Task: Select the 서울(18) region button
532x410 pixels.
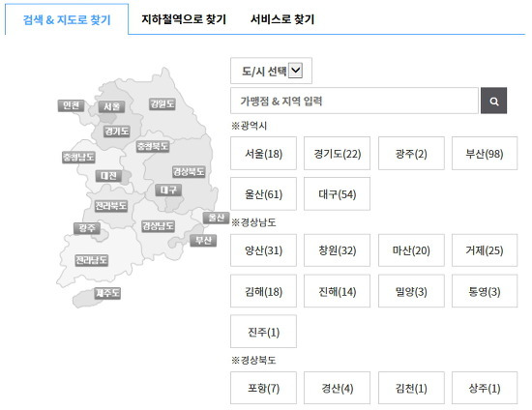Action: pyautogui.click(x=264, y=154)
